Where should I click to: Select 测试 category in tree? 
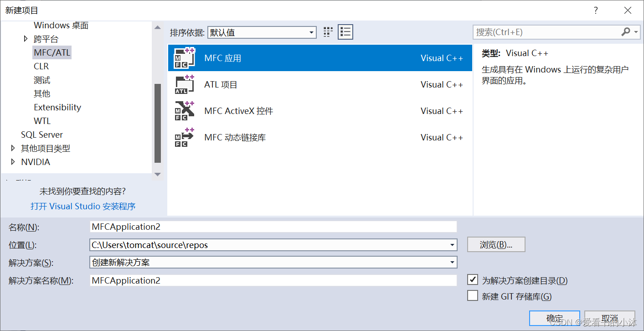42,80
